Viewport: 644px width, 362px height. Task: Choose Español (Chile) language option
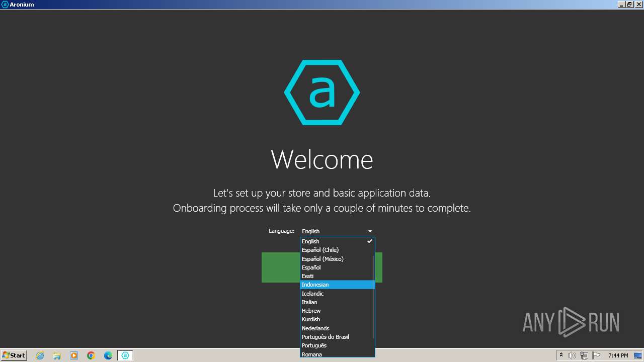click(x=337, y=250)
